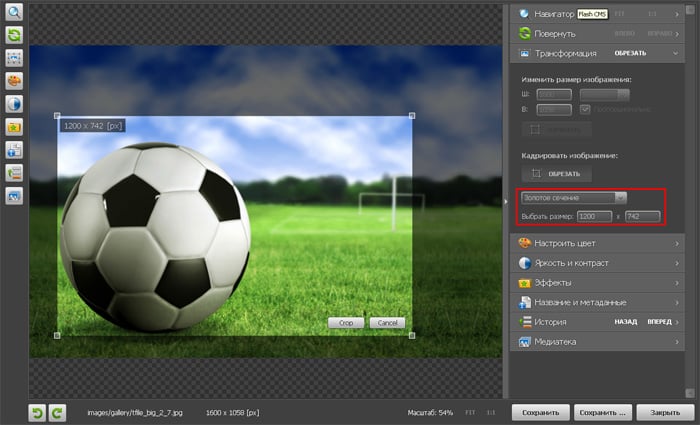Click the brightness and contrast sidebar icon

click(15, 104)
